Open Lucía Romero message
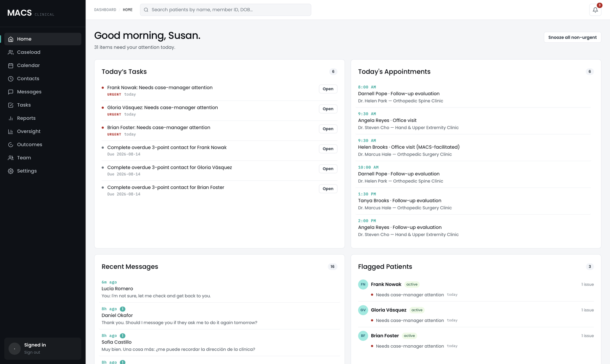This screenshot has width=610, height=364. [x=220, y=289]
